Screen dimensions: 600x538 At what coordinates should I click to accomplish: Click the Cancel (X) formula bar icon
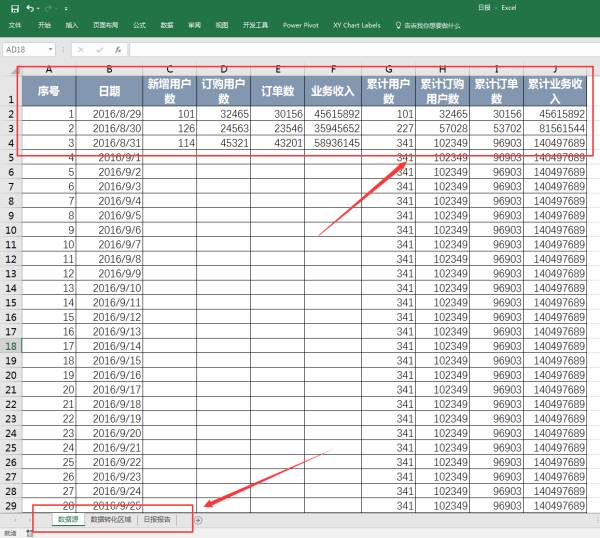(x=80, y=50)
